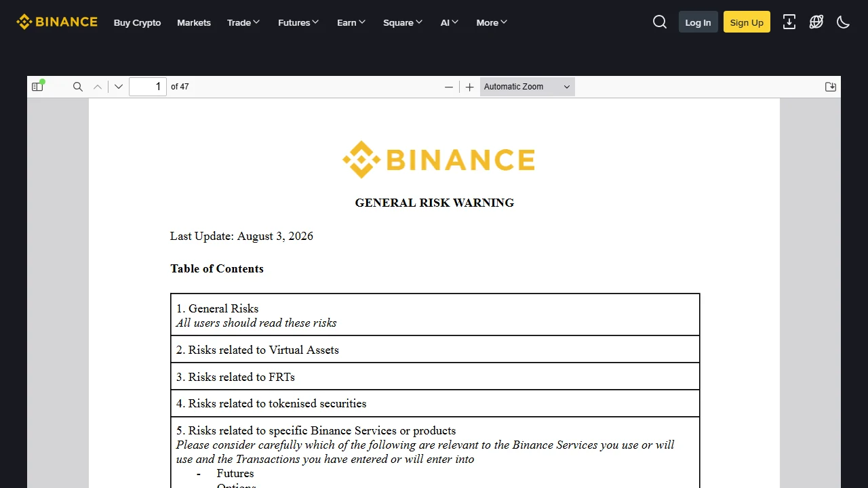
Task: Select '5. Risks related to specific Binance Services'
Action: tap(316, 430)
